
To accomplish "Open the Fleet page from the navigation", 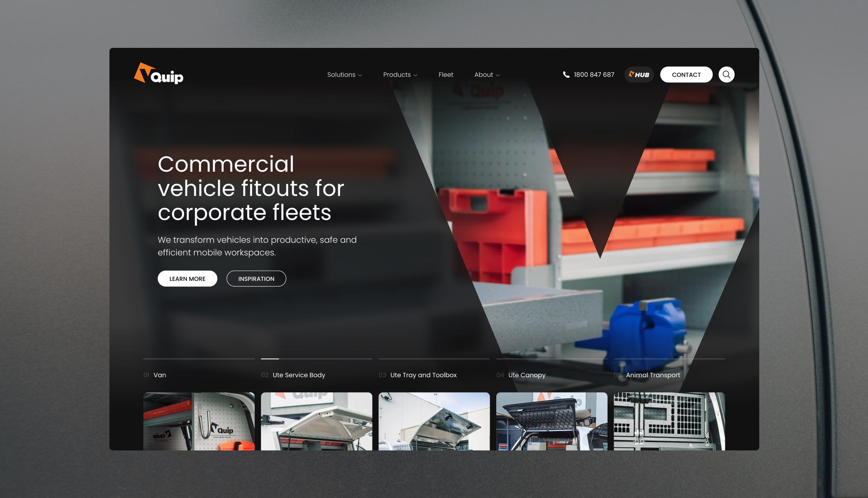I will tap(446, 75).
